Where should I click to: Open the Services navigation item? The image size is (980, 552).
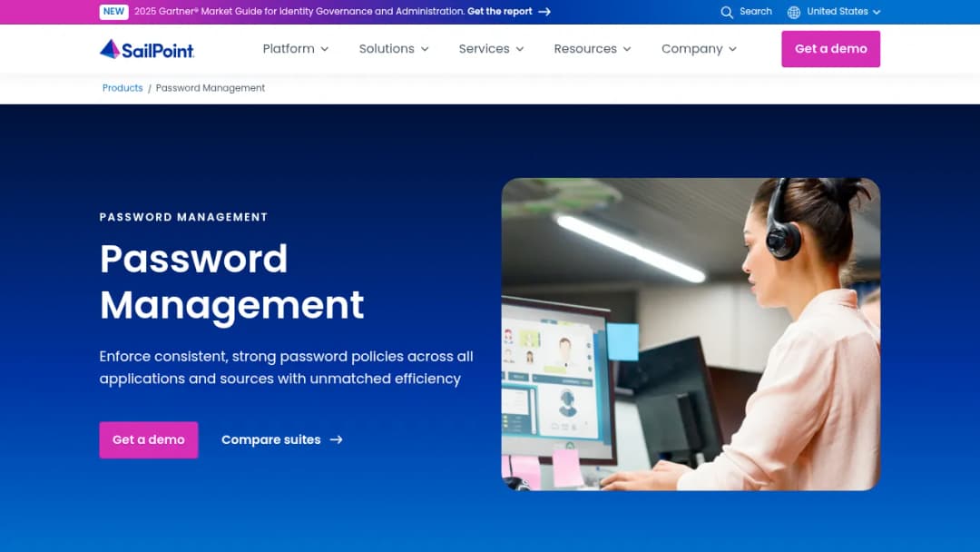point(491,49)
